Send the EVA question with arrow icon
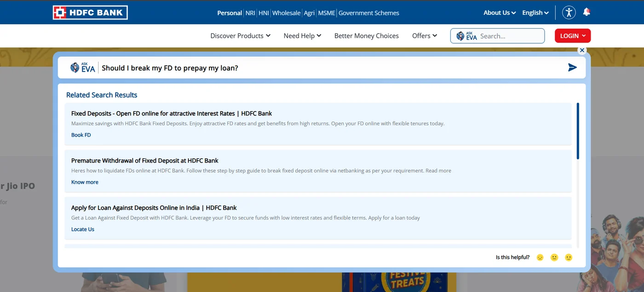The image size is (644, 292). pos(572,68)
